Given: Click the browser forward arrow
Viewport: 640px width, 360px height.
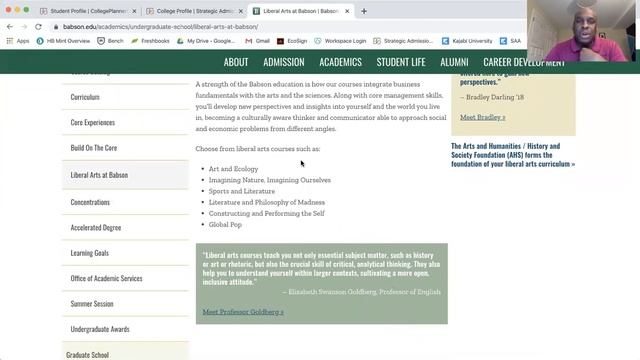Looking at the screenshot, I should coord(24,27).
